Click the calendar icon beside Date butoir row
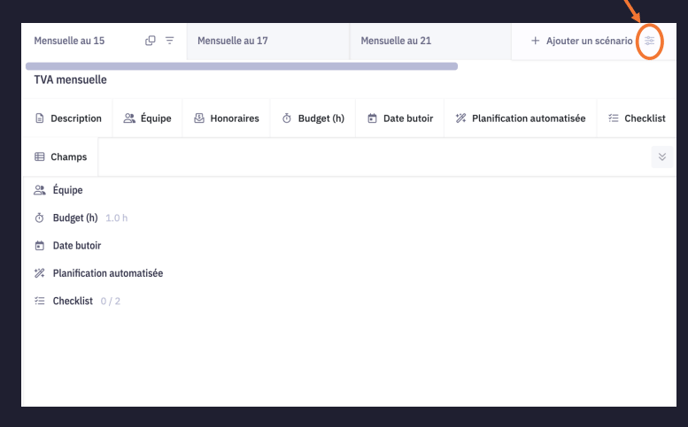Viewport: 688px width, 427px height. (x=40, y=245)
